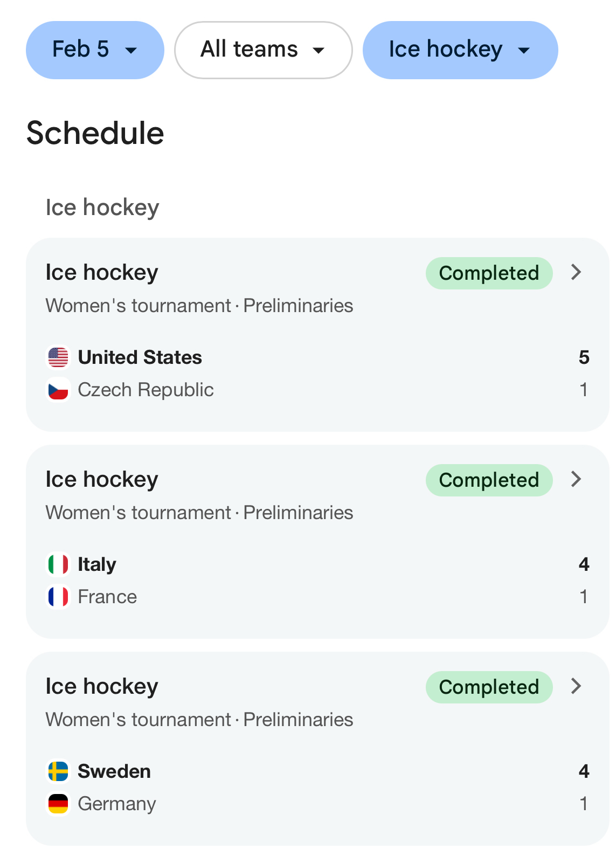Click Completed badge on Italy game
616x863 pixels.
(489, 480)
